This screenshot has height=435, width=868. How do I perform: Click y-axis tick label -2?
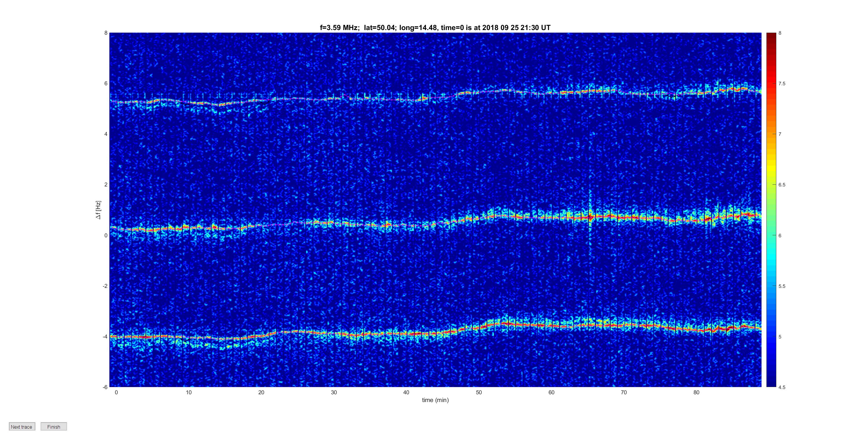(x=105, y=286)
